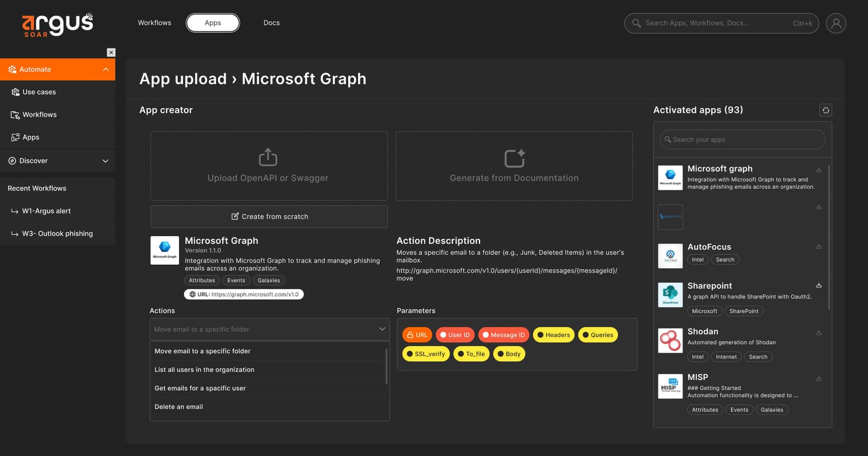The width and height of the screenshot is (868, 456).
Task: Toggle the User ID parameter
Action: [455, 335]
